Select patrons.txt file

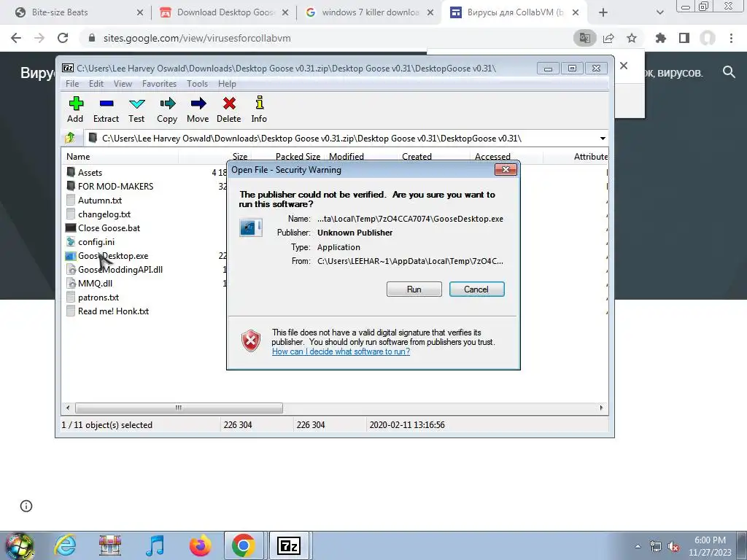point(93,297)
